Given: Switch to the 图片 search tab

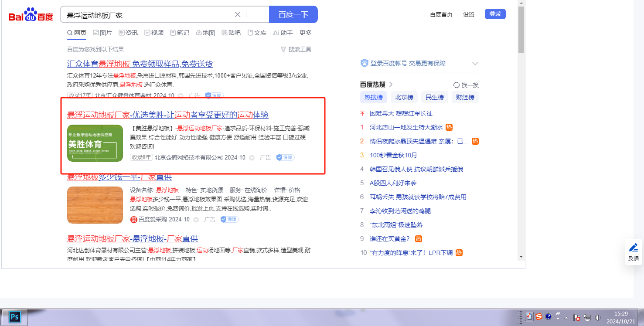Looking at the screenshot, I should [x=102, y=33].
